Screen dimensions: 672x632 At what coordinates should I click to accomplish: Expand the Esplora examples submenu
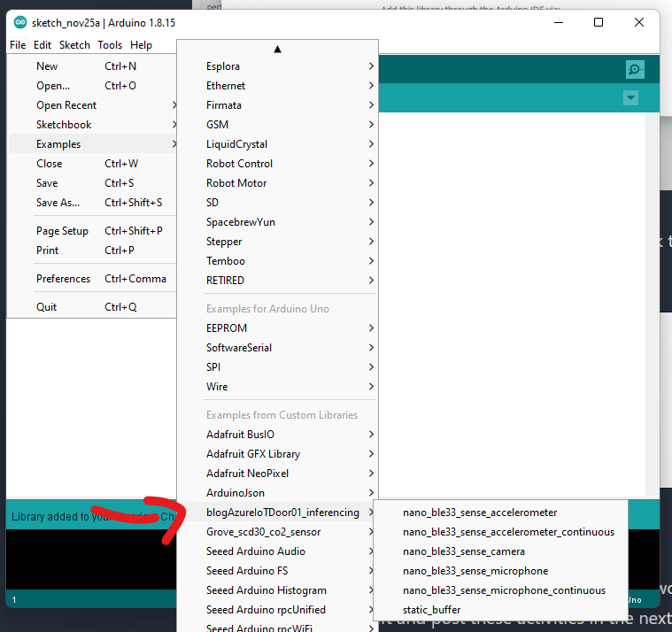(278, 66)
